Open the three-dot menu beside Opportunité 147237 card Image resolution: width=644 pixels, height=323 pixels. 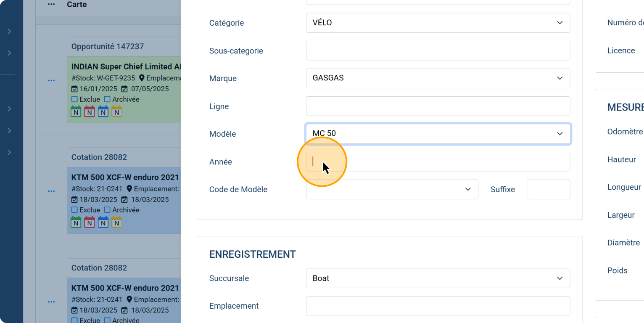51,80
